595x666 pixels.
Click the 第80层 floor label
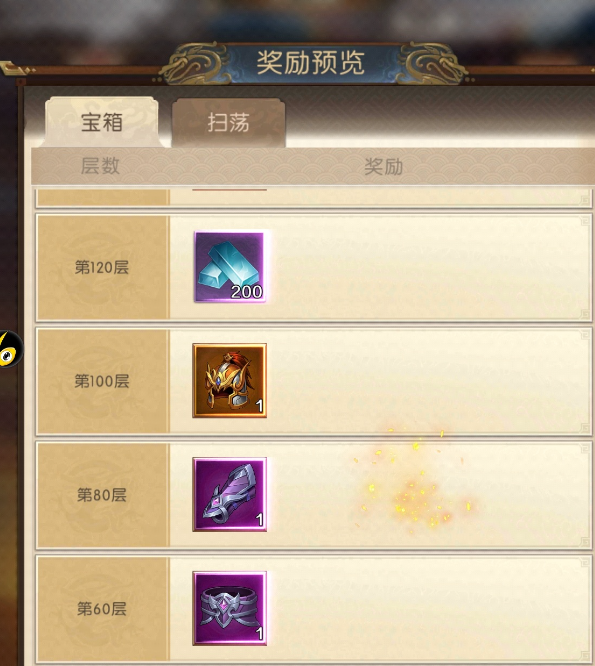point(102,495)
